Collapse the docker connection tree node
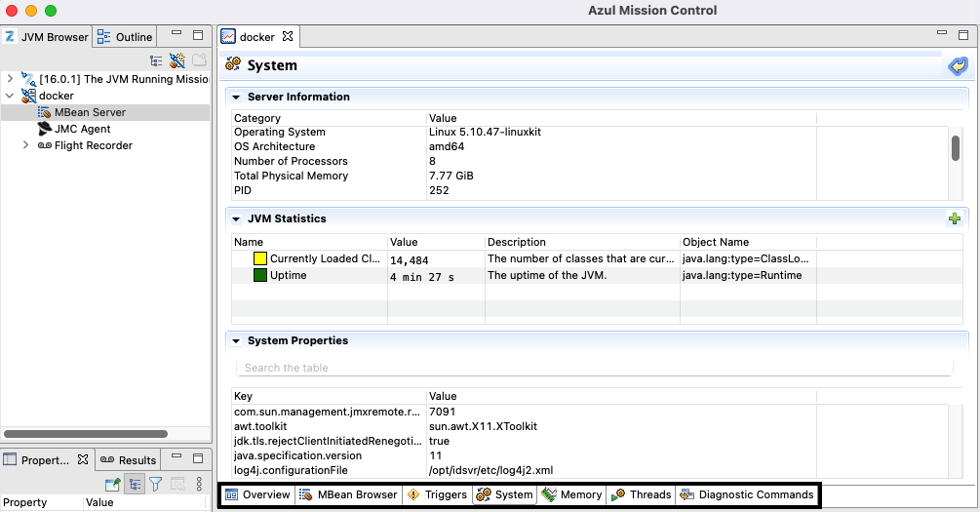This screenshot has width=980, height=512. (10, 96)
